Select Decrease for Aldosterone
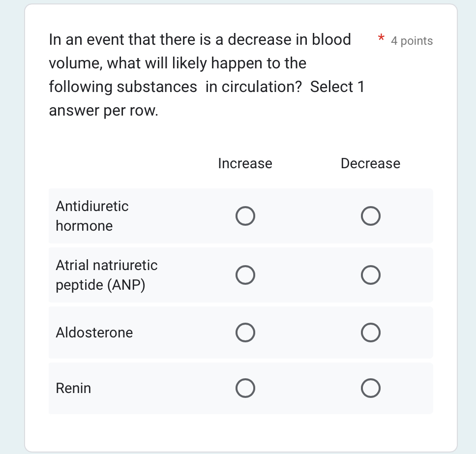476x454 pixels. coord(371,333)
